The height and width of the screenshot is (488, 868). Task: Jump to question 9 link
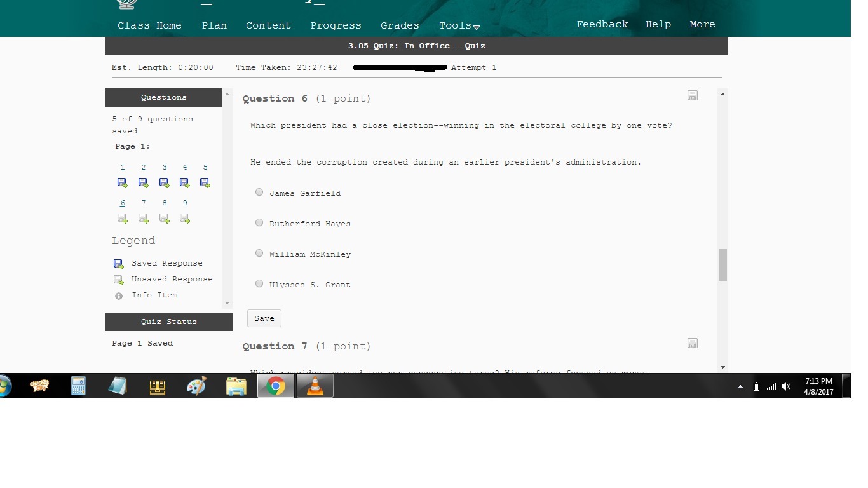point(185,203)
